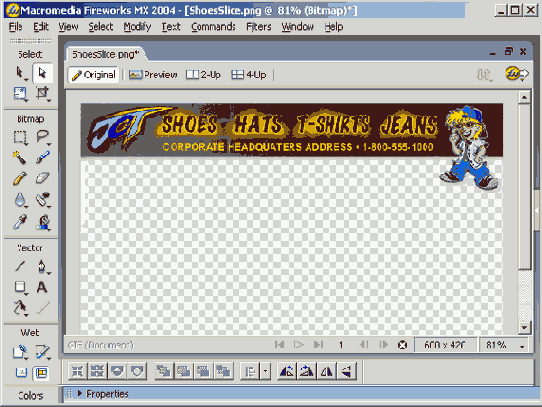Viewport: 542px width, 407px height.
Task: Switch to Original view
Action: pos(94,75)
